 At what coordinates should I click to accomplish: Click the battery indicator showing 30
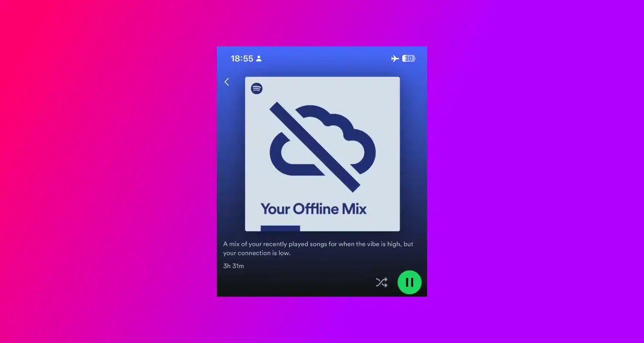click(408, 58)
